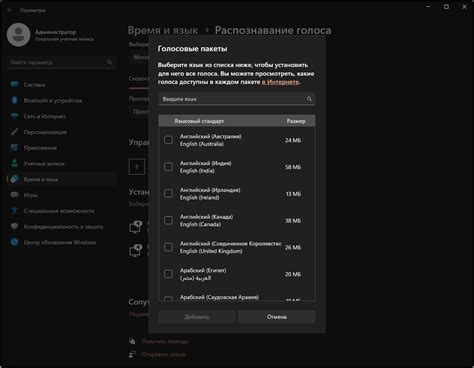Click the Специальные возможности sidebar icon
This screenshot has height=368, width=474.
pos(14,211)
